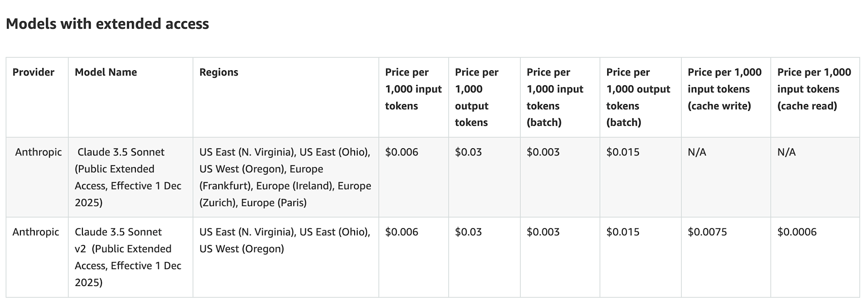Click the Anthropic provider cell in the first row
Viewport: 868px width, 306px height.
click(x=38, y=152)
